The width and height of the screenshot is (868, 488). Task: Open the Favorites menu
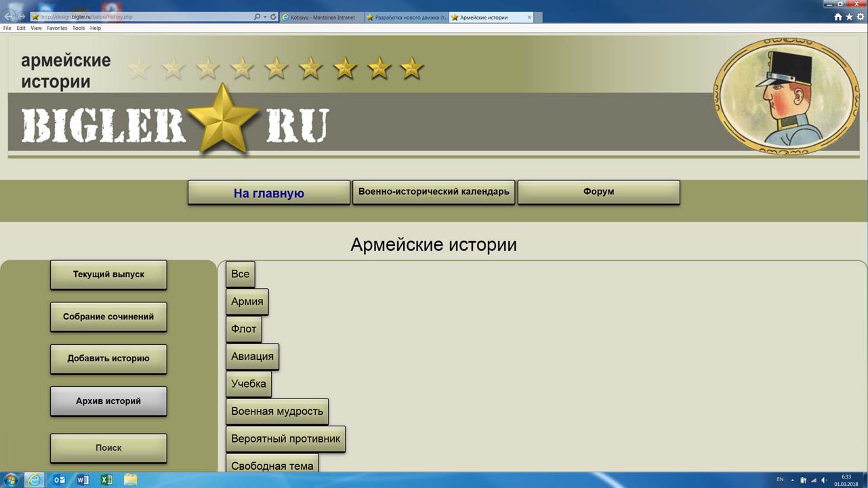(57, 28)
